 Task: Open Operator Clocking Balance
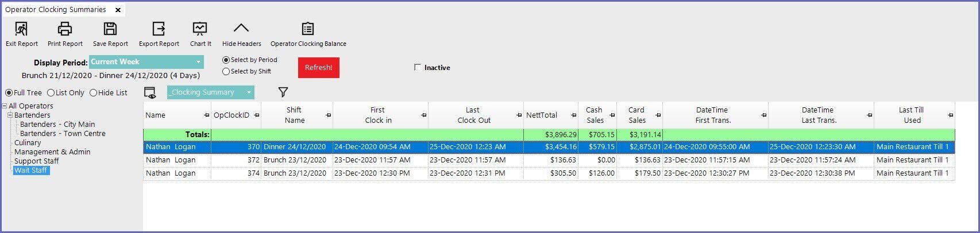[308, 29]
